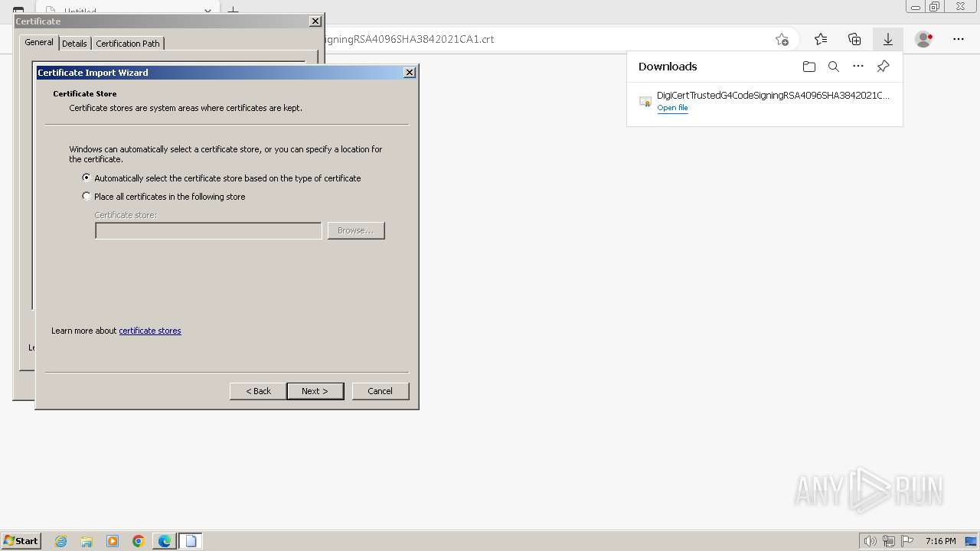The width and height of the screenshot is (980, 551).
Task: Switch to the General tab in Certificate window
Action: pyautogui.click(x=38, y=42)
